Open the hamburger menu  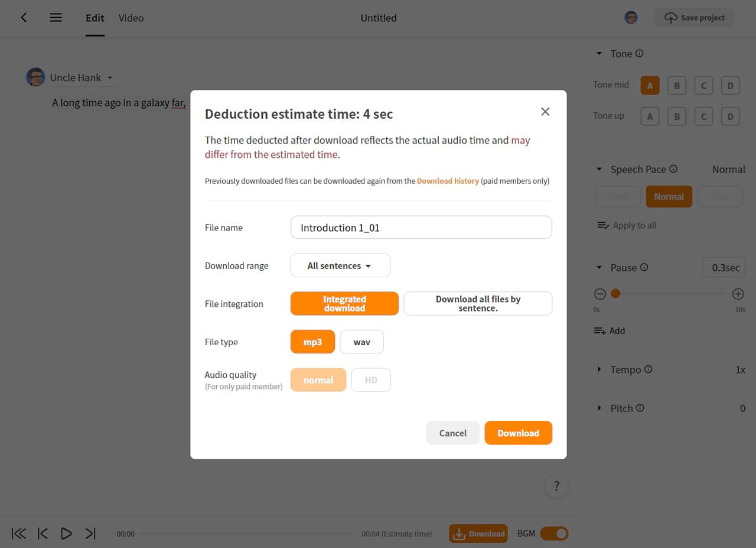click(x=56, y=17)
